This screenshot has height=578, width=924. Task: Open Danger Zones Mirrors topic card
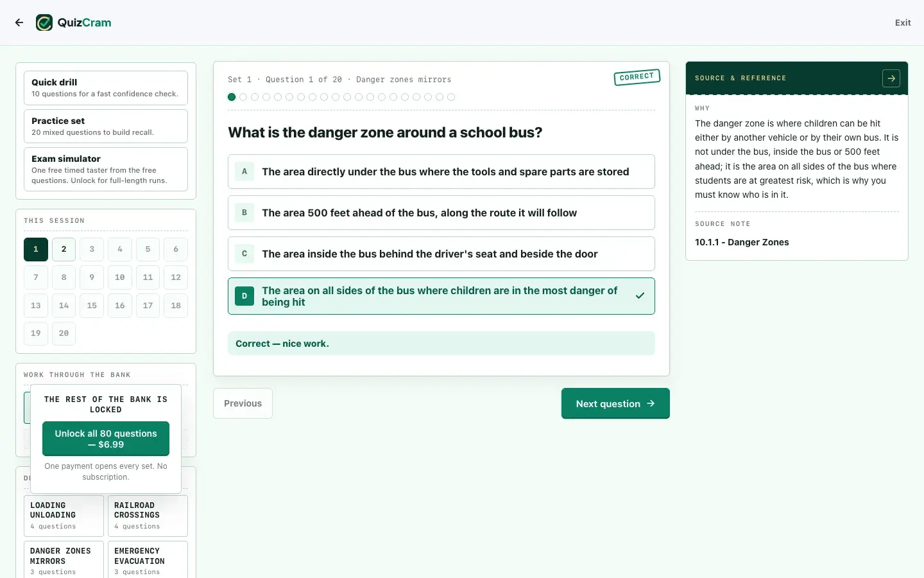(64, 560)
